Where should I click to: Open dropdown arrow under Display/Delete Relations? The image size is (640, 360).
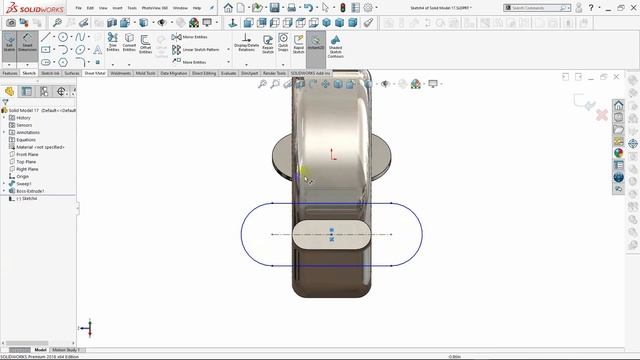click(246, 64)
